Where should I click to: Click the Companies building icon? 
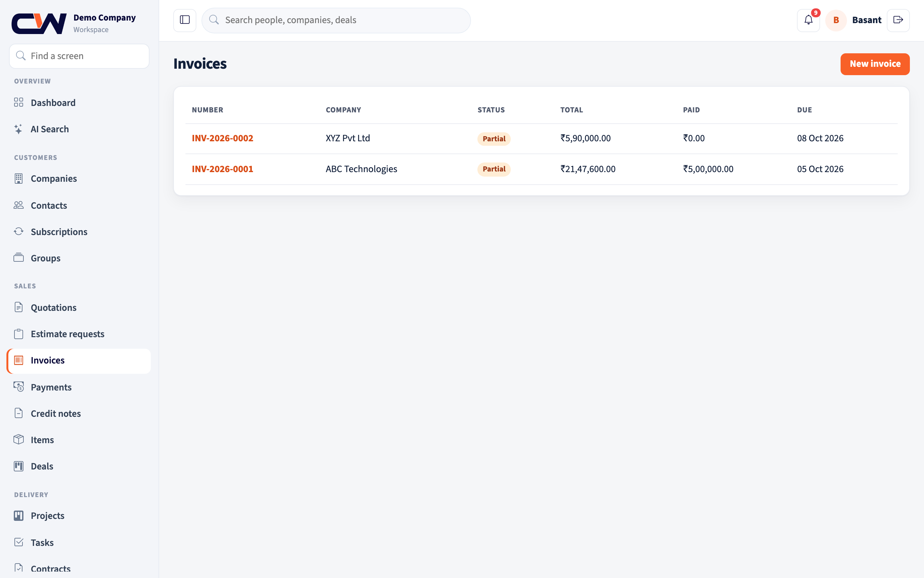point(19,179)
